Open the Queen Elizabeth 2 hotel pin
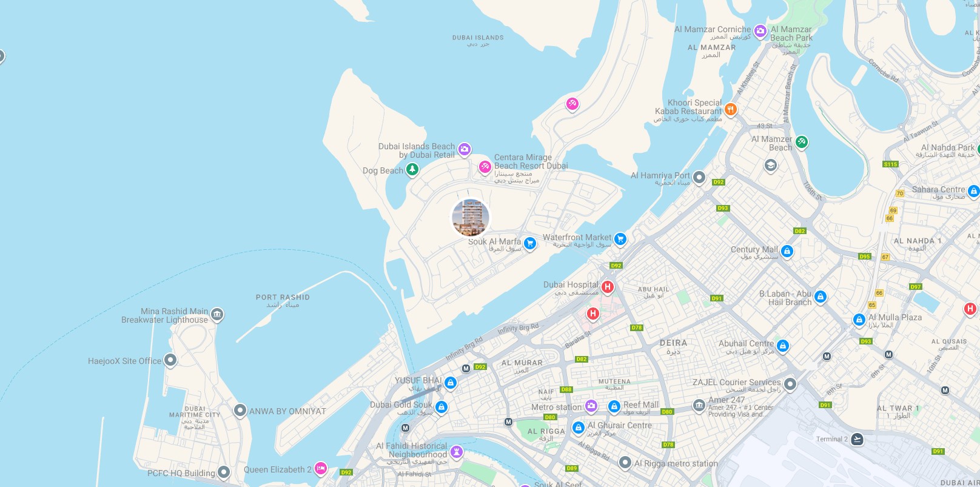This screenshot has width=980, height=487. 321,468
